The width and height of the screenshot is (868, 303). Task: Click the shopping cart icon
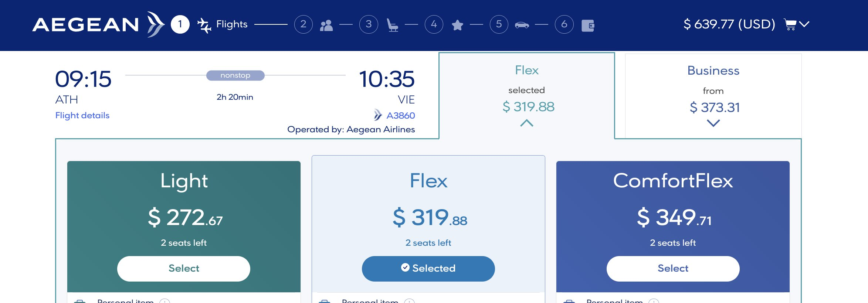790,25
